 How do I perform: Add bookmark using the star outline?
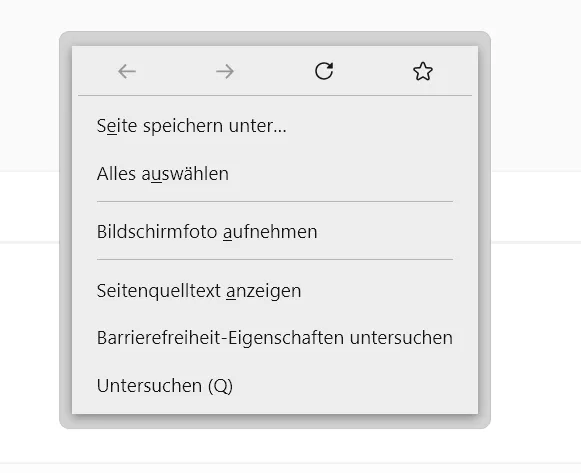(x=423, y=71)
